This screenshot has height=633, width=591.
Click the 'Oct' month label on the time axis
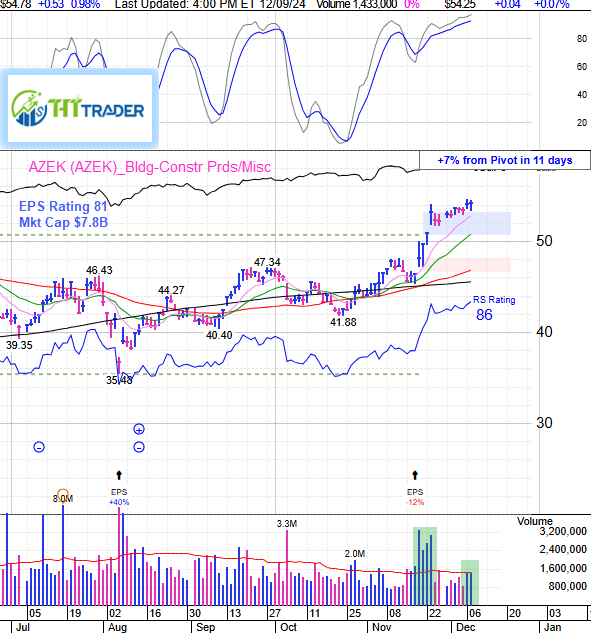pyautogui.click(x=288, y=627)
